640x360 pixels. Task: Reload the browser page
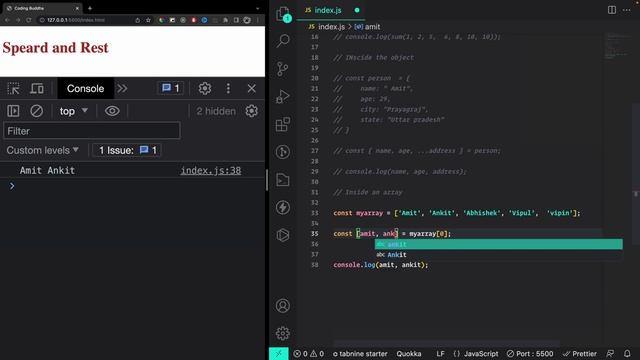(x=29, y=20)
